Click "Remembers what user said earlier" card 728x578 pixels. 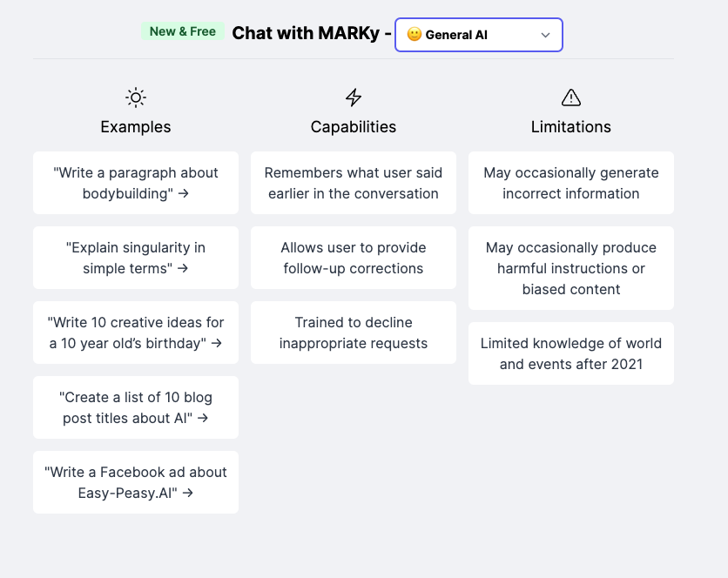(x=354, y=183)
